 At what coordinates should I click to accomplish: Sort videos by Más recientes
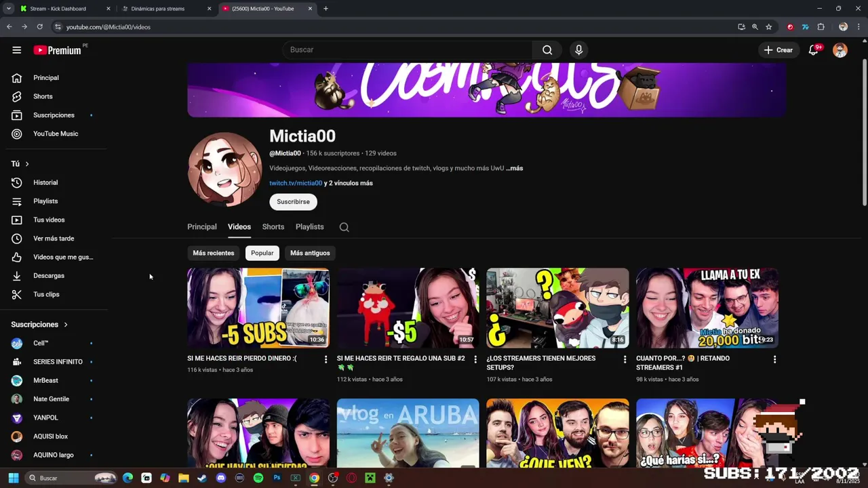click(214, 253)
